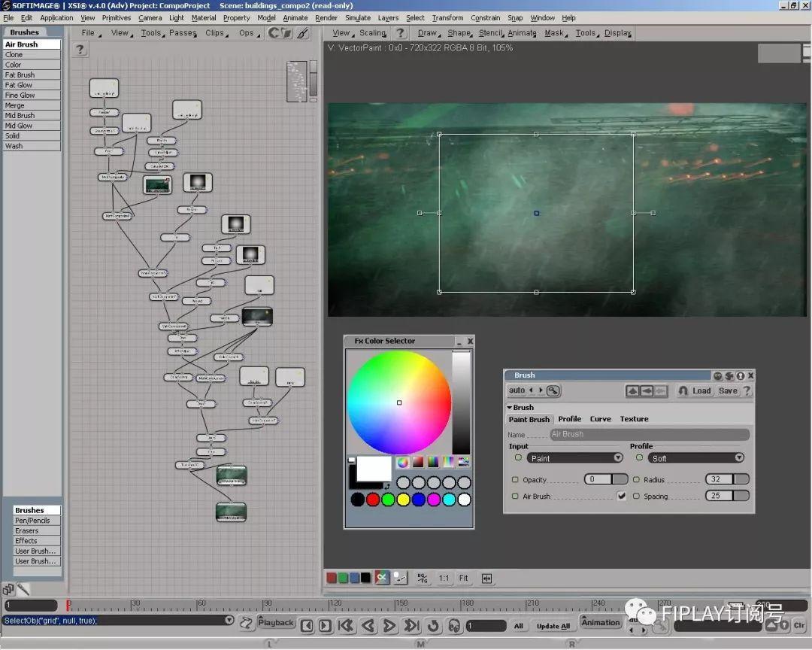
Task: Click the fit-width icon beside Fit
Action: [x=486, y=578]
